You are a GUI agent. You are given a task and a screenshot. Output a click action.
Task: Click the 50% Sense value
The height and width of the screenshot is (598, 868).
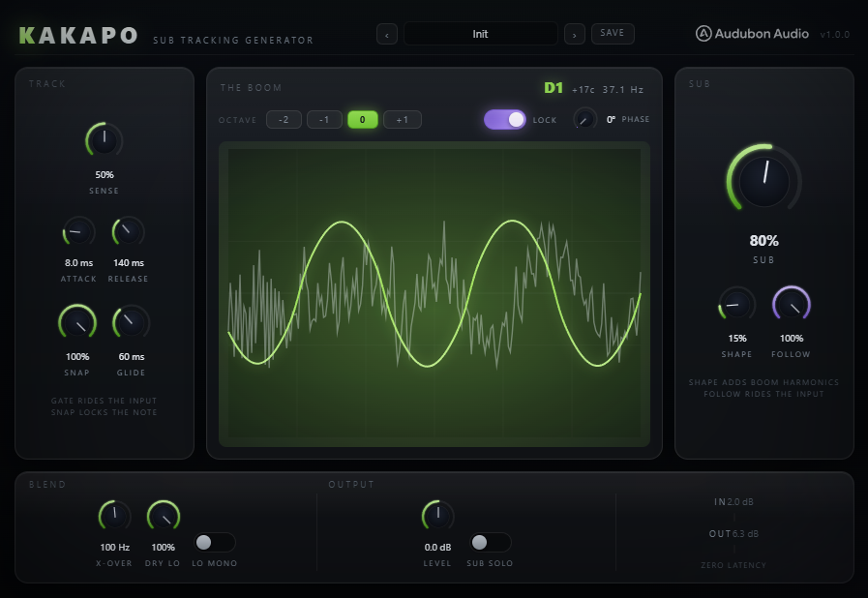[x=105, y=175]
